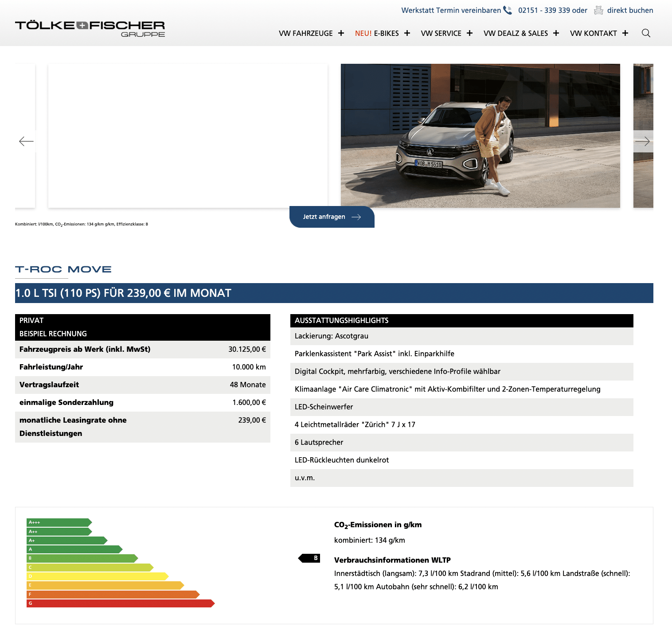The image size is (672, 630).
Task: Click the Verbrauchsinformationen WLTP heading
Action: click(392, 560)
